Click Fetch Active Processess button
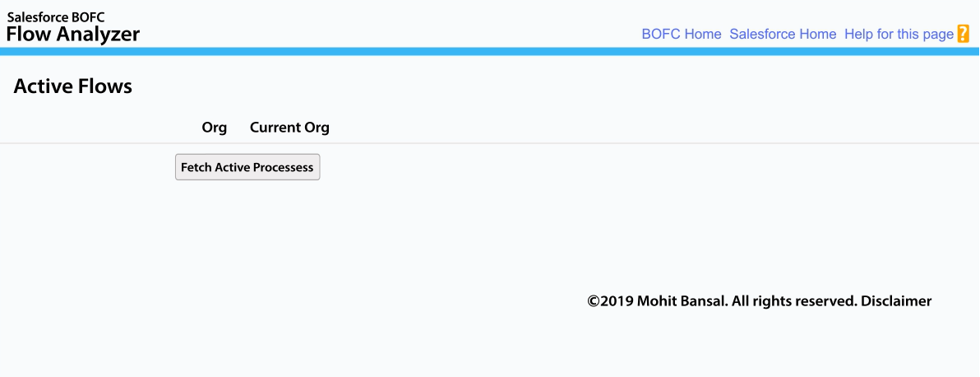Image resolution: width=980 pixels, height=377 pixels. point(247,167)
